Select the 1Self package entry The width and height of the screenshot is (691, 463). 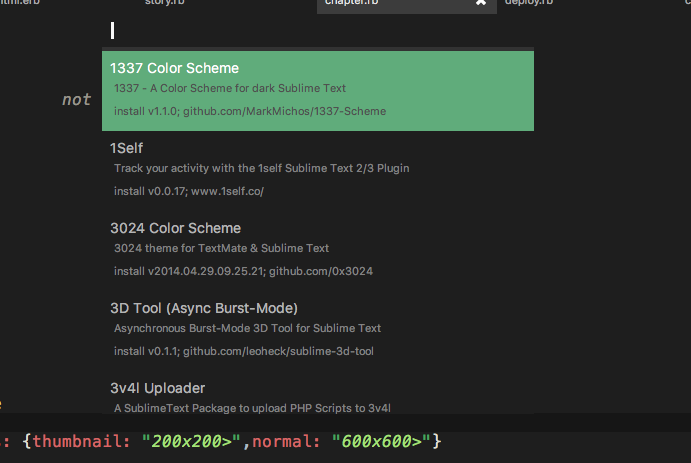tap(318, 170)
